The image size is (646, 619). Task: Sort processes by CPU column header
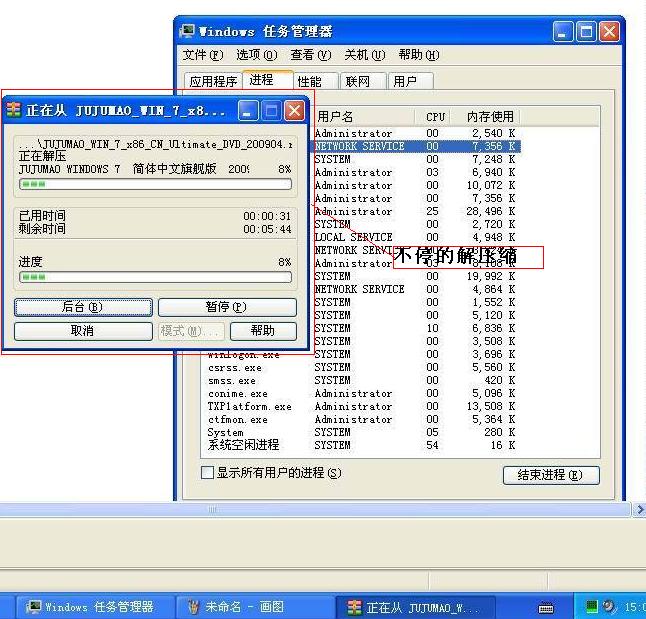(x=435, y=117)
